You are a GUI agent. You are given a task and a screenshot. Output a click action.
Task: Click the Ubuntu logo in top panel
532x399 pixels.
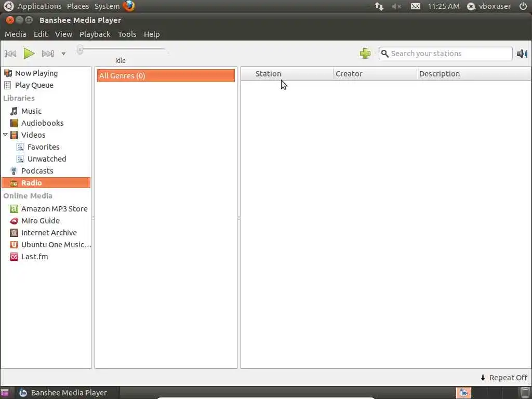point(8,6)
